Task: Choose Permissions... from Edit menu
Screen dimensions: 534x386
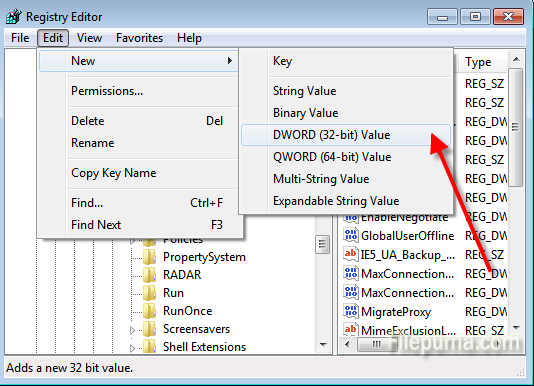Action: 139,91
